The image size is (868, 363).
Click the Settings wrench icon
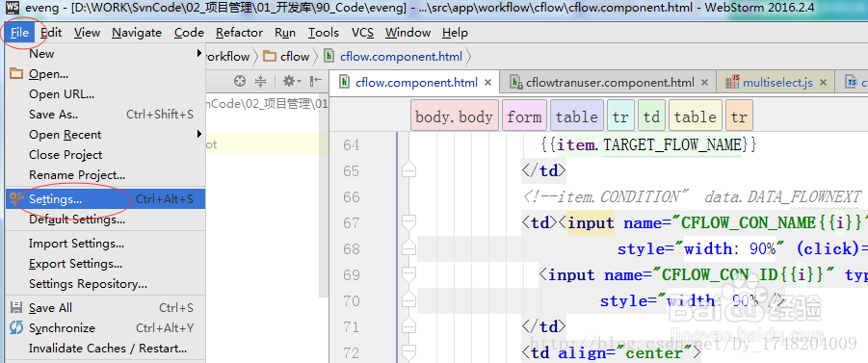click(16, 198)
